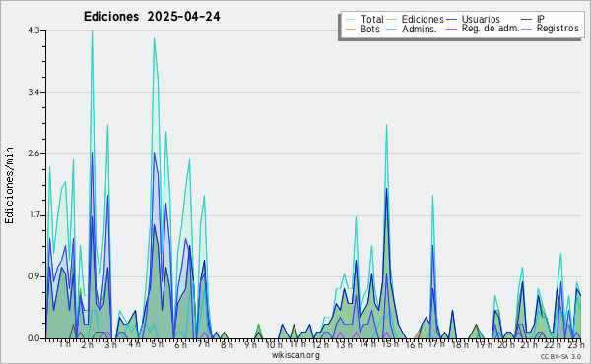Click the '7 h' x-axis label
Viewport: 591px width, 364px height.
coord(204,344)
